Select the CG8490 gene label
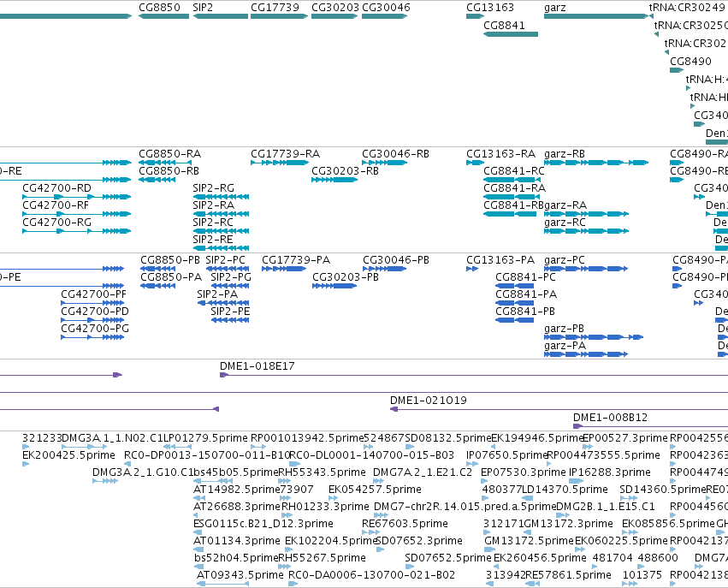 point(690,62)
